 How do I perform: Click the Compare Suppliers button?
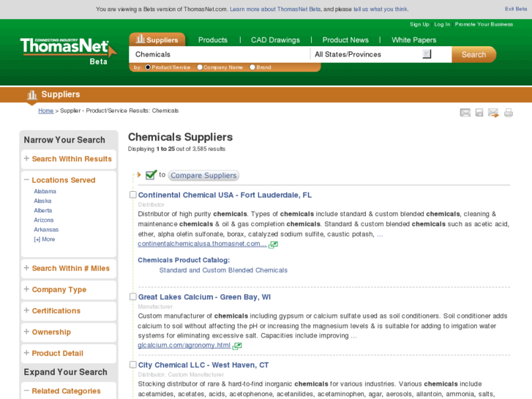pyautogui.click(x=203, y=176)
